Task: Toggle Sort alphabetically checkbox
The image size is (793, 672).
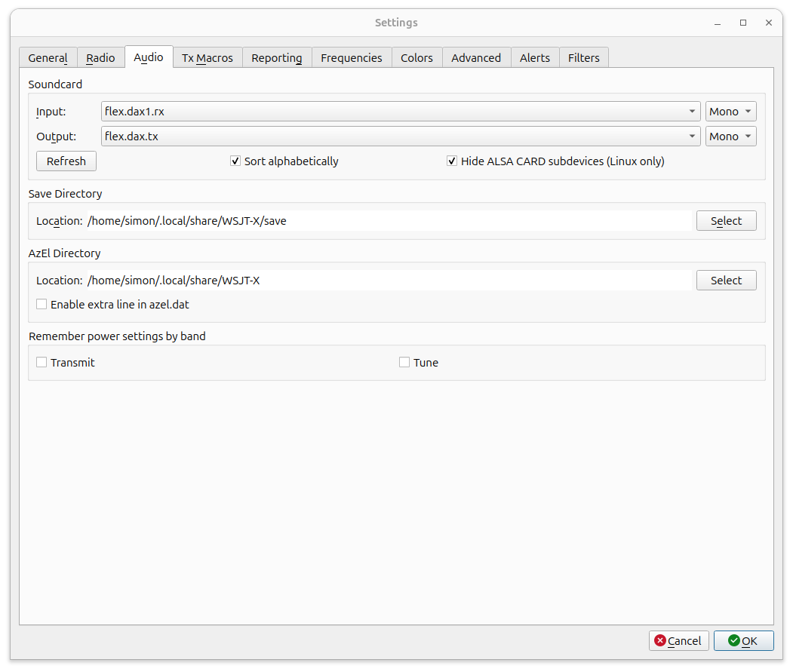Action: [235, 161]
